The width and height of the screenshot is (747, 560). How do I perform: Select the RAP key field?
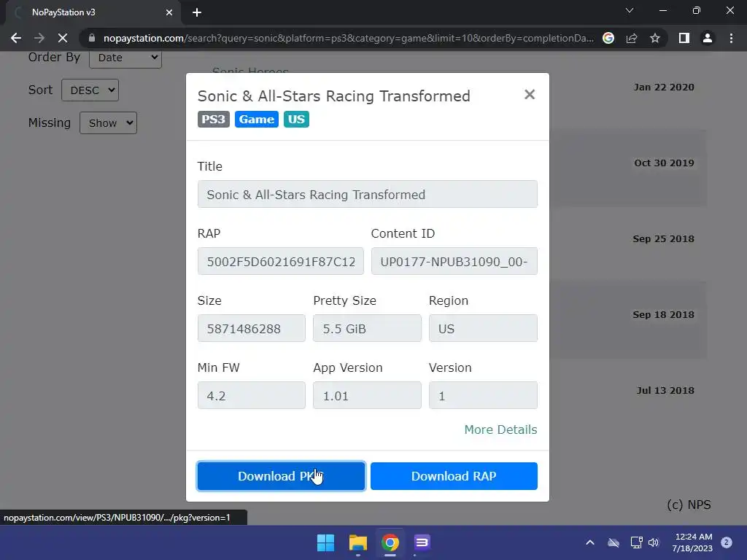pyautogui.click(x=281, y=262)
